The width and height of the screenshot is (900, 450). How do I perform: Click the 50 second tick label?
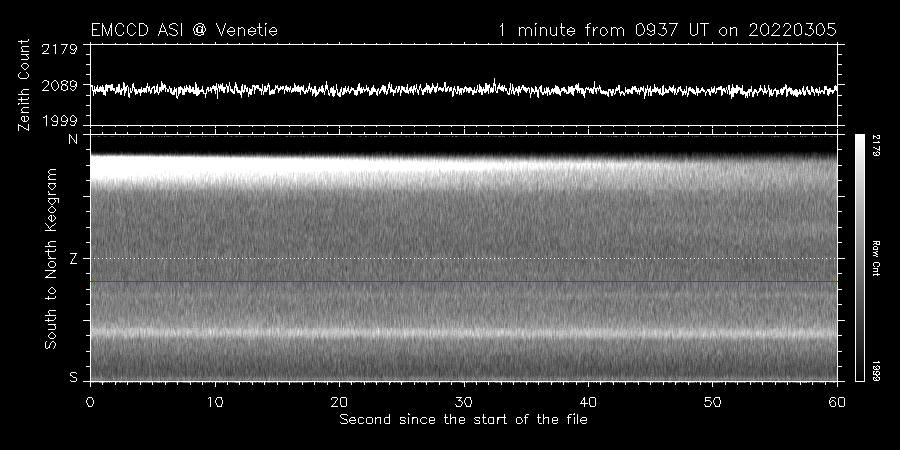(x=713, y=401)
